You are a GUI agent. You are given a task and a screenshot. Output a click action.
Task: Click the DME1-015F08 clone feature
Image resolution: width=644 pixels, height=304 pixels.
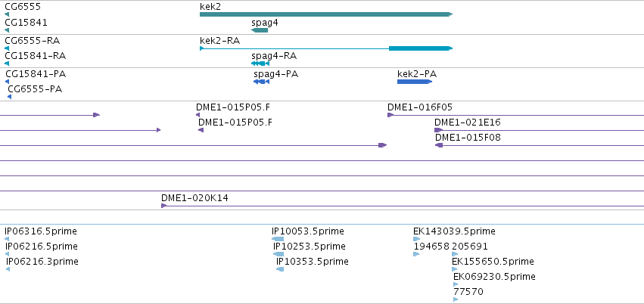[x=439, y=145]
